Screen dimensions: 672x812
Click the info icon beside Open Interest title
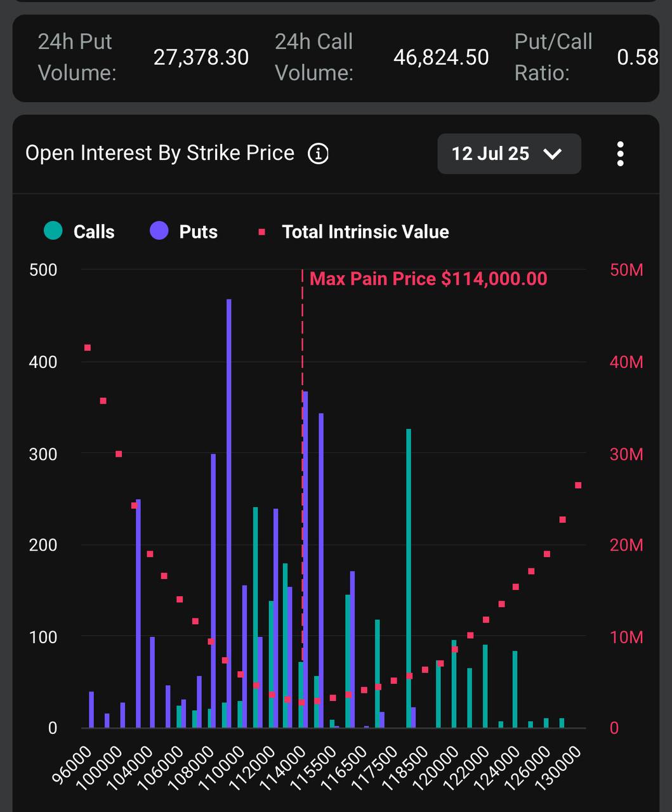(318, 154)
